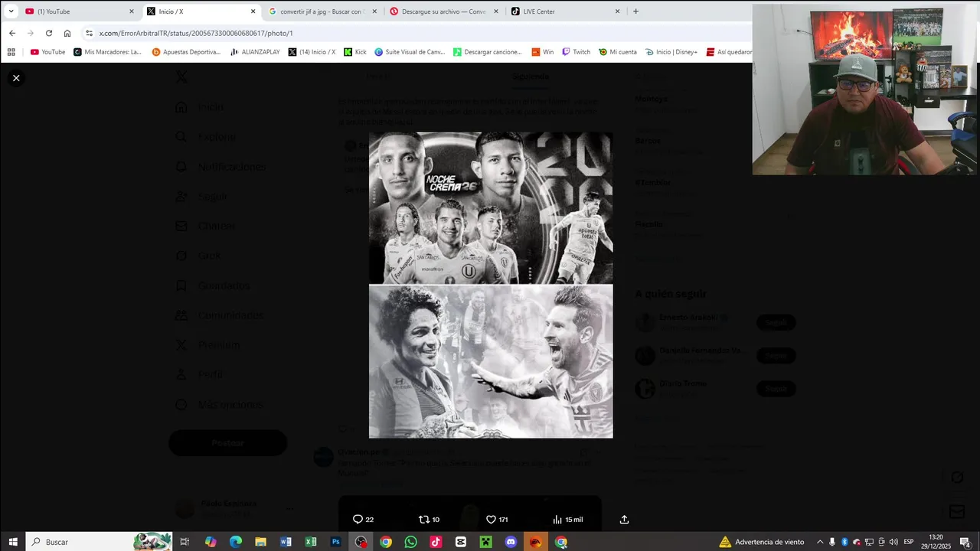Image resolution: width=980 pixels, height=551 pixels.
Task: Expand the tab search dropdown
Action: (x=11, y=11)
